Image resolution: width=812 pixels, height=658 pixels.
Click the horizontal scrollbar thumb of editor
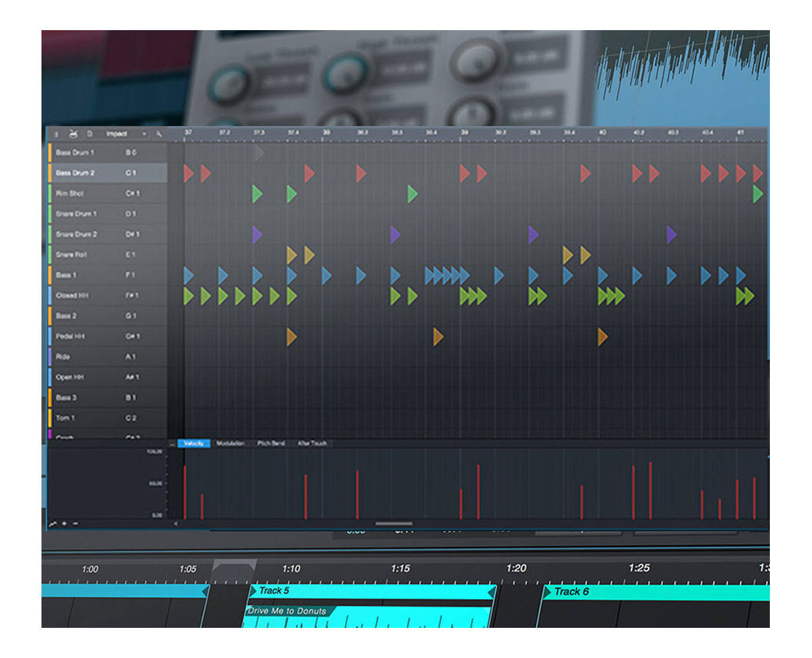(x=394, y=524)
